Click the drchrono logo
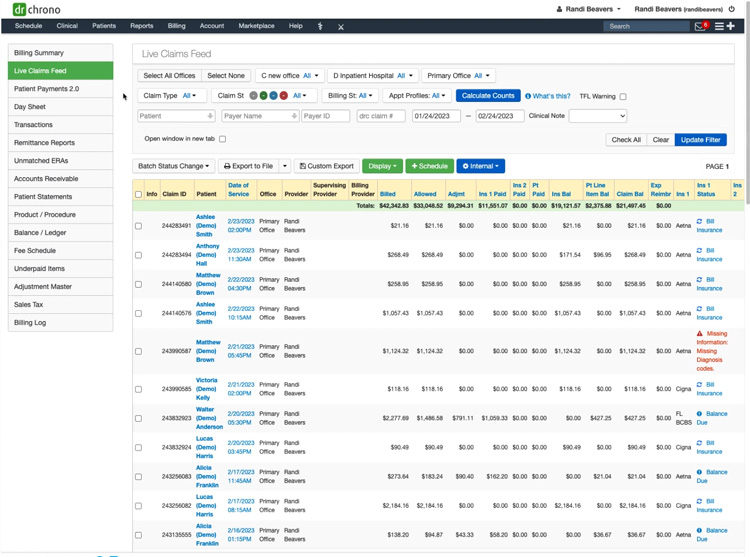750x557 pixels. point(37,9)
